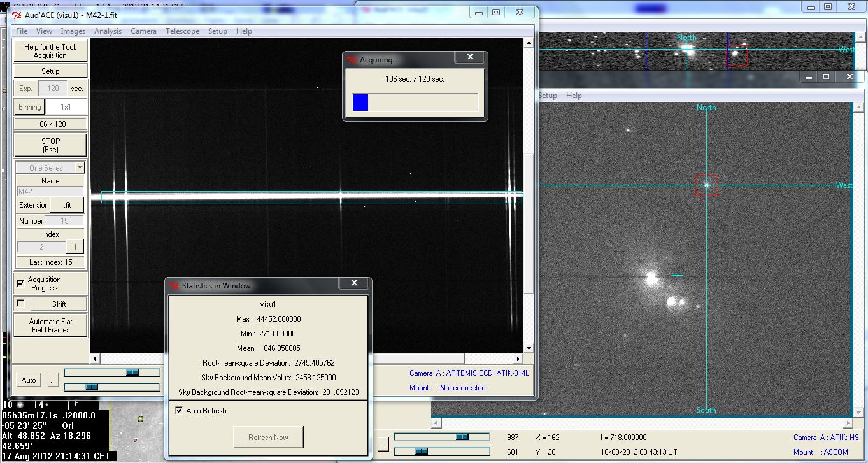This screenshot has width=868, height=463.
Task: Click the Auto visualization button
Action: click(29, 380)
